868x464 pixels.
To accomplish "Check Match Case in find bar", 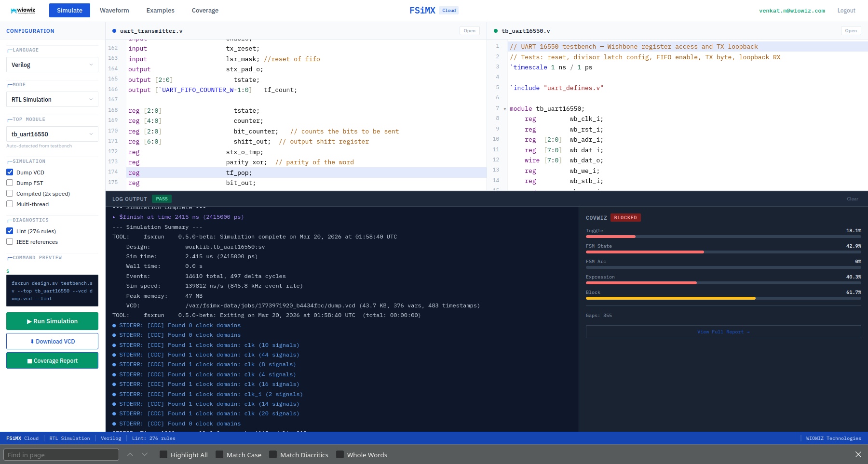I will click(219, 454).
